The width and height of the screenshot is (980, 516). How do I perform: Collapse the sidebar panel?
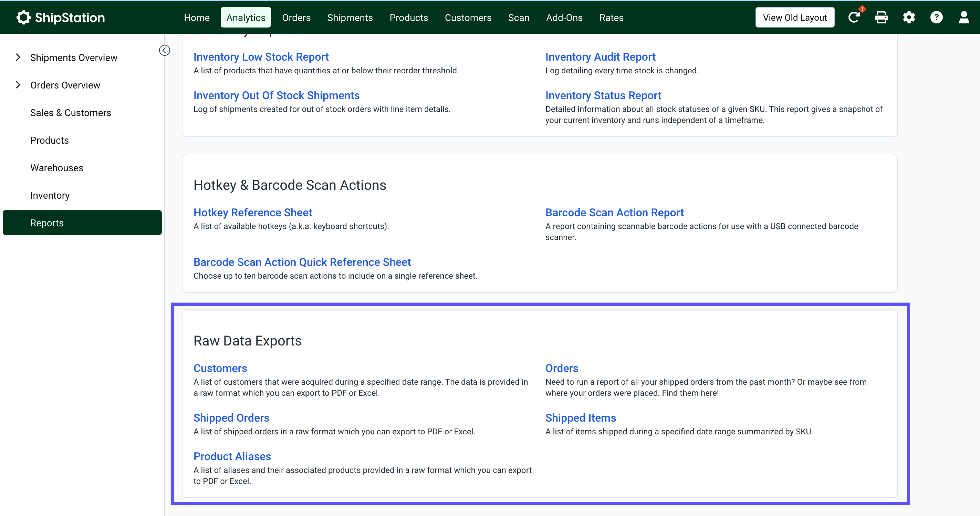pos(164,50)
